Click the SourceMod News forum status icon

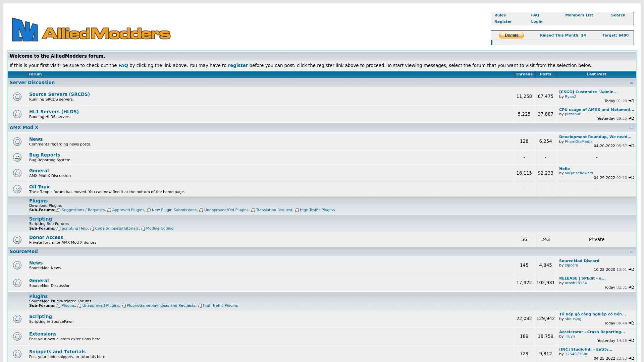(x=17, y=265)
